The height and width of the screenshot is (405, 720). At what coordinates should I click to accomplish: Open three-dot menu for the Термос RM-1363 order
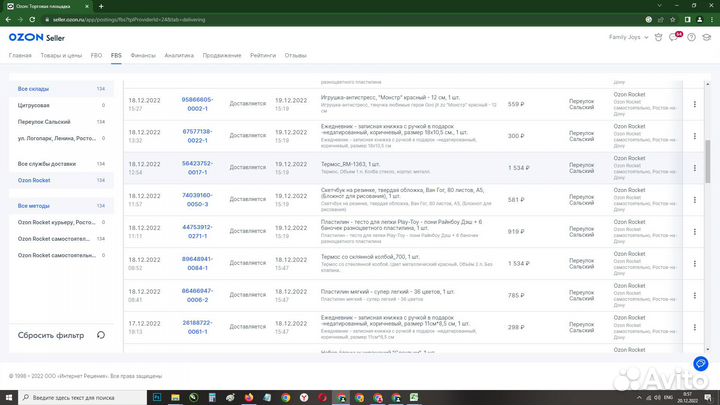[695, 168]
